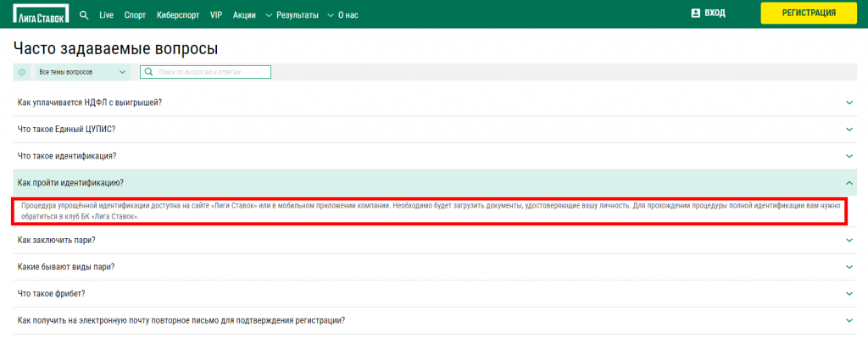Click the yellow РЕГИСТРАЦИЯ button
This screenshot has height=338, width=868.
[x=809, y=14]
